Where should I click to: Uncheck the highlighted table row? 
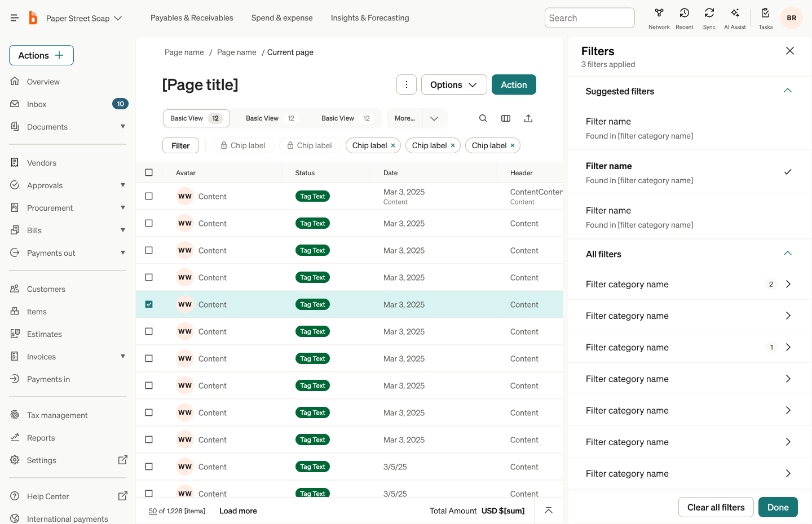pyautogui.click(x=149, y=304)
